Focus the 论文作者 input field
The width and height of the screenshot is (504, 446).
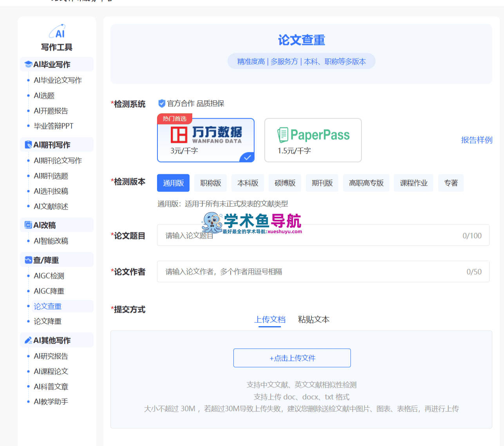point(323,272)
